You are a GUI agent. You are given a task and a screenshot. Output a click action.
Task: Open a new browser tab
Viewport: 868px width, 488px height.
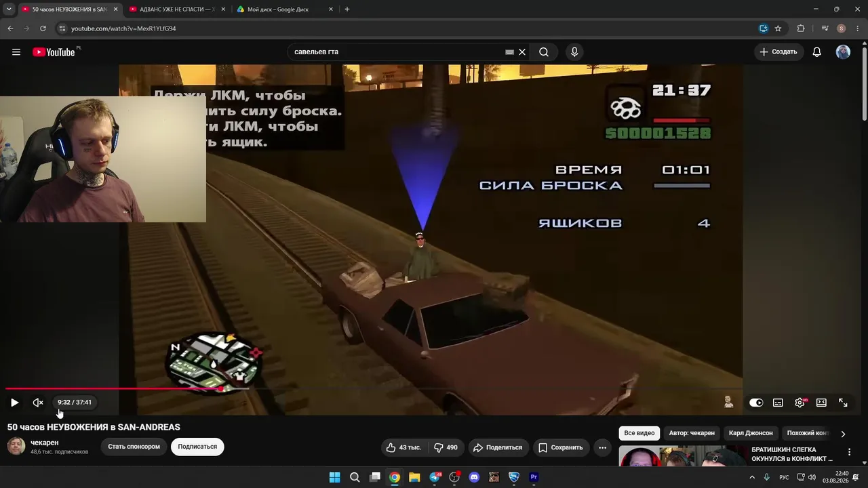pyautogui.click(x=347, y=9)
